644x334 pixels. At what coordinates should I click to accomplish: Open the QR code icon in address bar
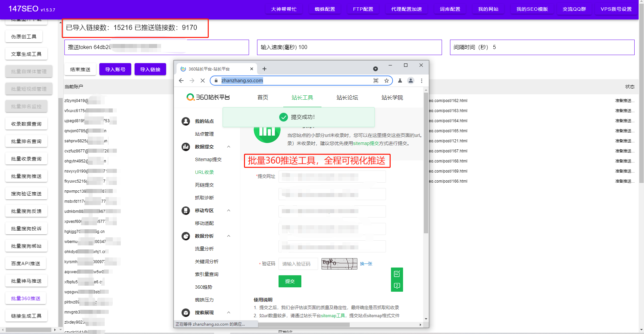coord(376,81)
